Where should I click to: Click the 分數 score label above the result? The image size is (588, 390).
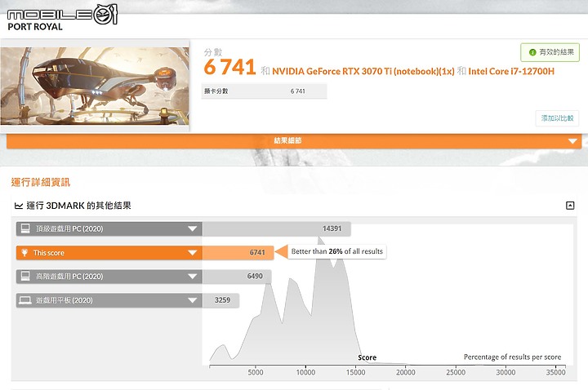[x=213, y=52]
